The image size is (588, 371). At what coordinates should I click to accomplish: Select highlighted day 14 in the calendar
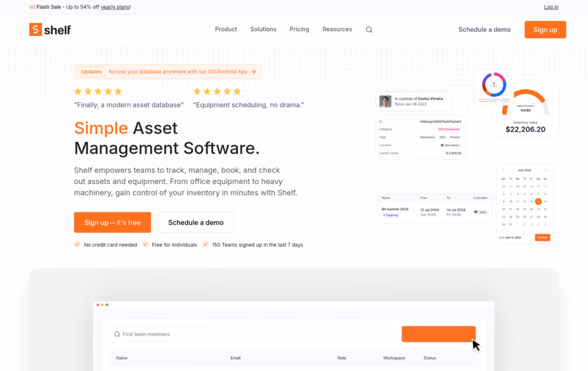(538, 202)
